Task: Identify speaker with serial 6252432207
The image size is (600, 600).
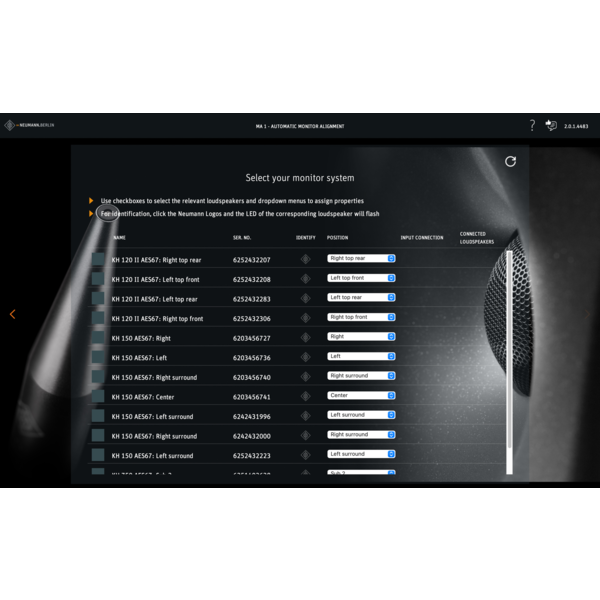Action: point(305,259)
